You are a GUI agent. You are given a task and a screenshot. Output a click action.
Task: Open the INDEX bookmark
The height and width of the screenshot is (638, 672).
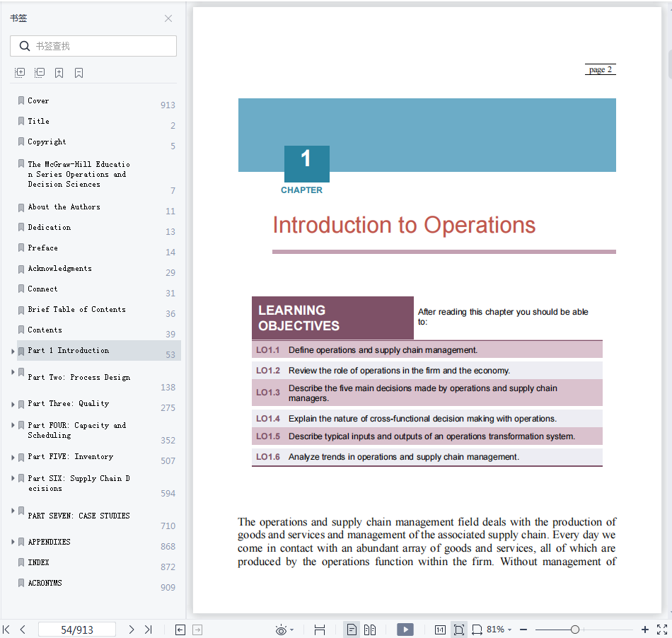click(39, 562)
